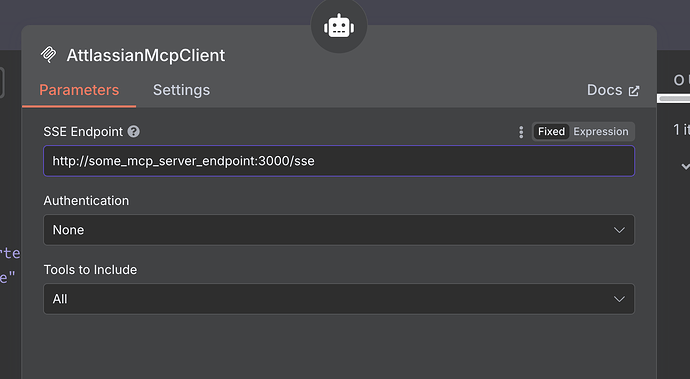The height and width of the screenshot is (379, 690).
Task: Click the AttlassianMcpClient node title
Action: point(146,55)
